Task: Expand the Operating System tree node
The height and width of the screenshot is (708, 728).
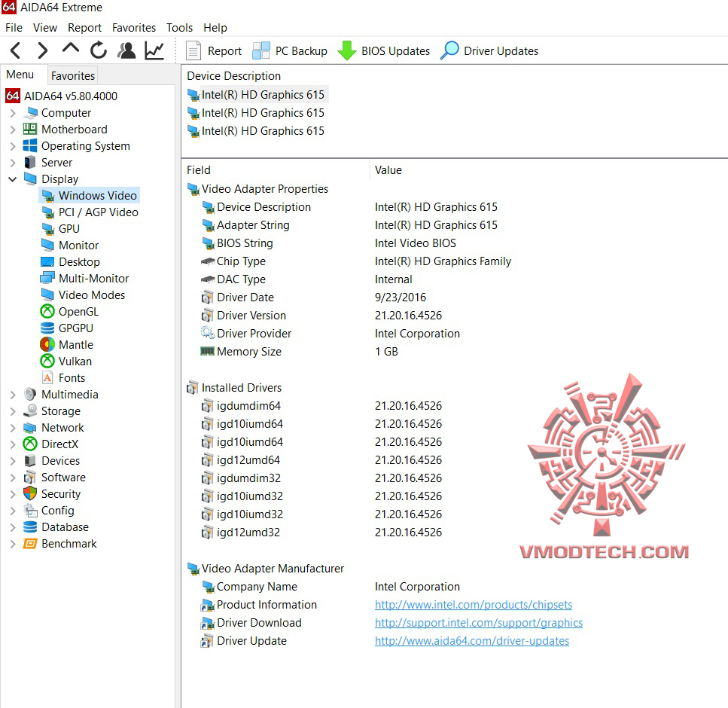Action: pos(13,146)
